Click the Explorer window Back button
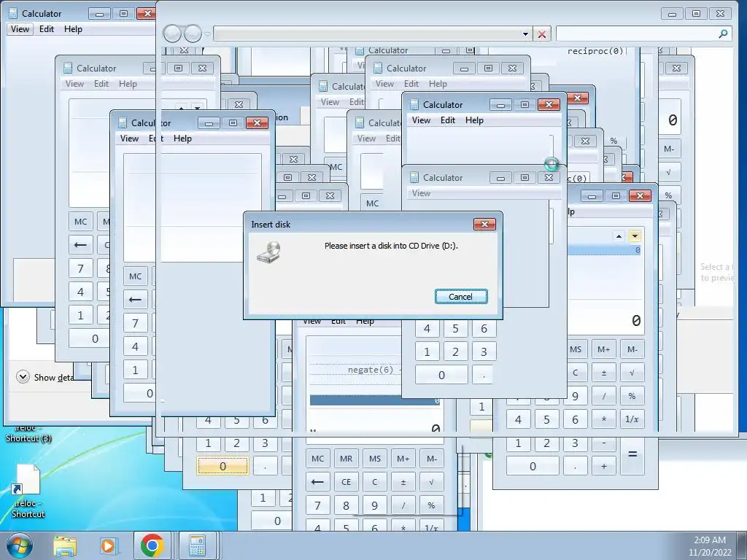 pyautogui.click(x=172, y=34)
